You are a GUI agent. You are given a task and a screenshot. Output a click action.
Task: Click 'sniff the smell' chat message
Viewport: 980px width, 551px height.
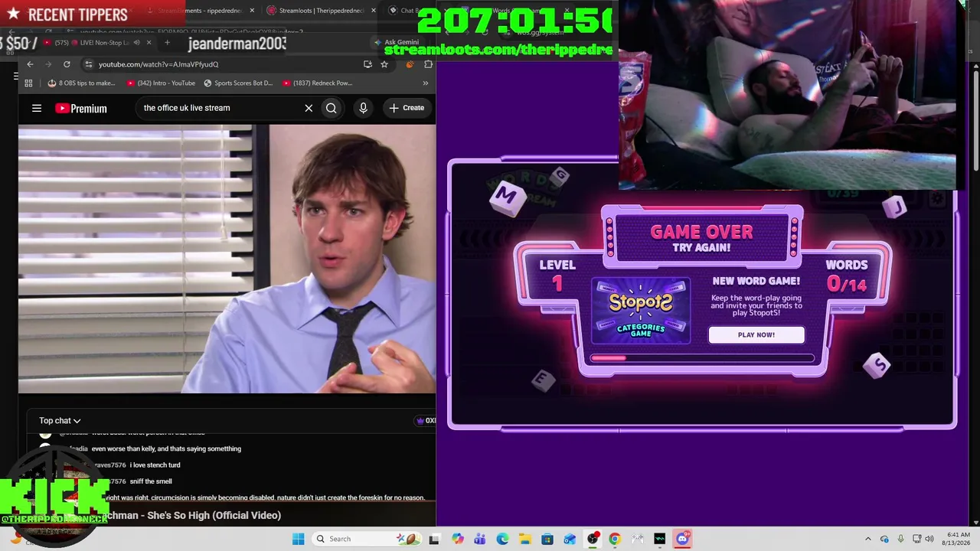pos(151,481)
